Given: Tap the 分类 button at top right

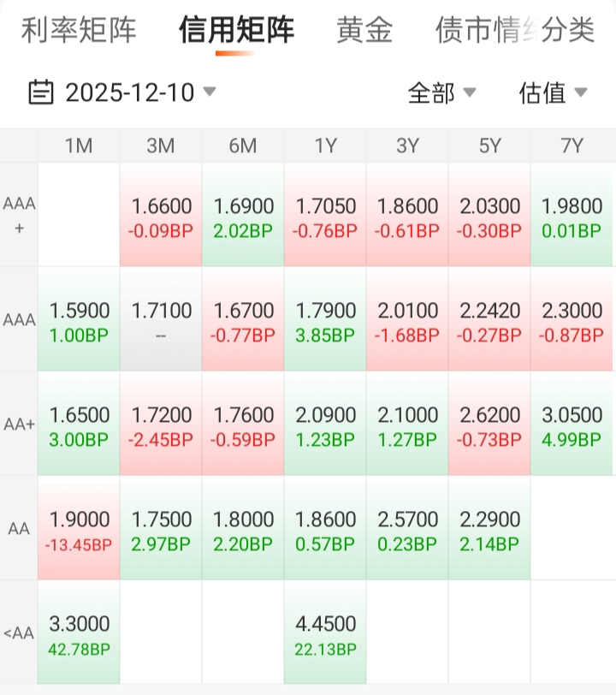Looking at the screenshot, I should click(568, 31).
